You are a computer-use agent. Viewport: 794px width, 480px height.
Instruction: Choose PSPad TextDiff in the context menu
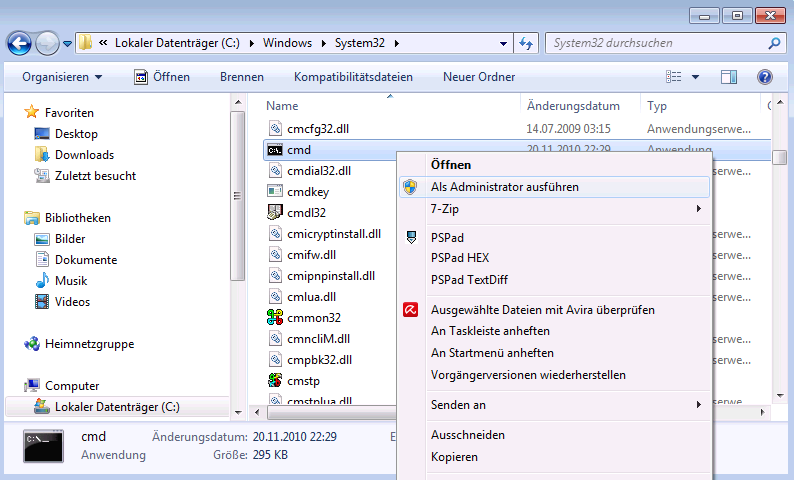pyautogui.click(x=554, y=280)
